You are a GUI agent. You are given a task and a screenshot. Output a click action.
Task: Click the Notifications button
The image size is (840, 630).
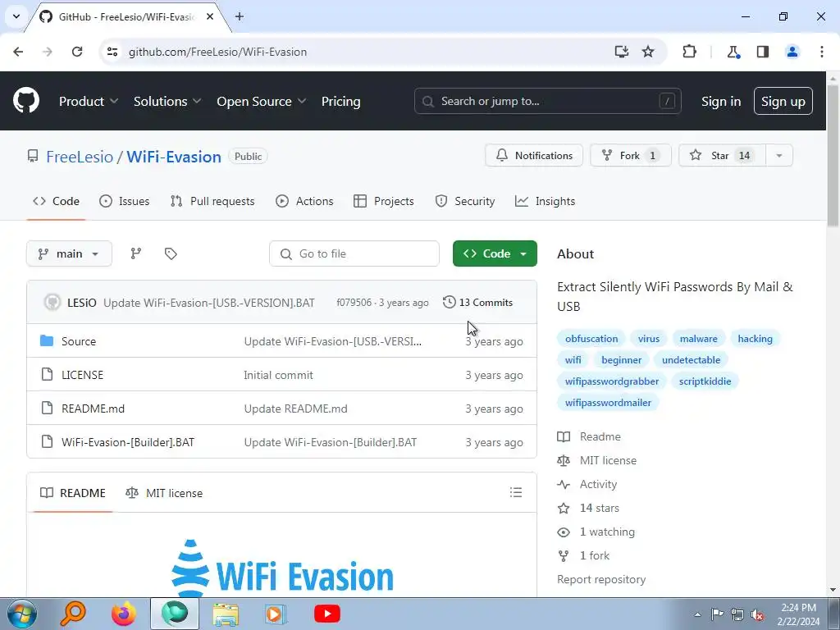533,156
